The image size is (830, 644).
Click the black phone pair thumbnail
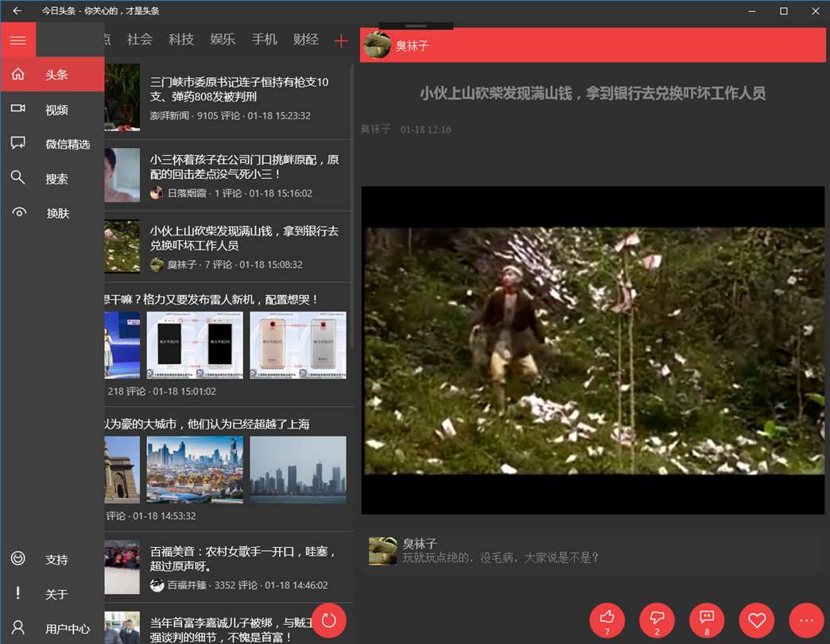coord(195,345)
